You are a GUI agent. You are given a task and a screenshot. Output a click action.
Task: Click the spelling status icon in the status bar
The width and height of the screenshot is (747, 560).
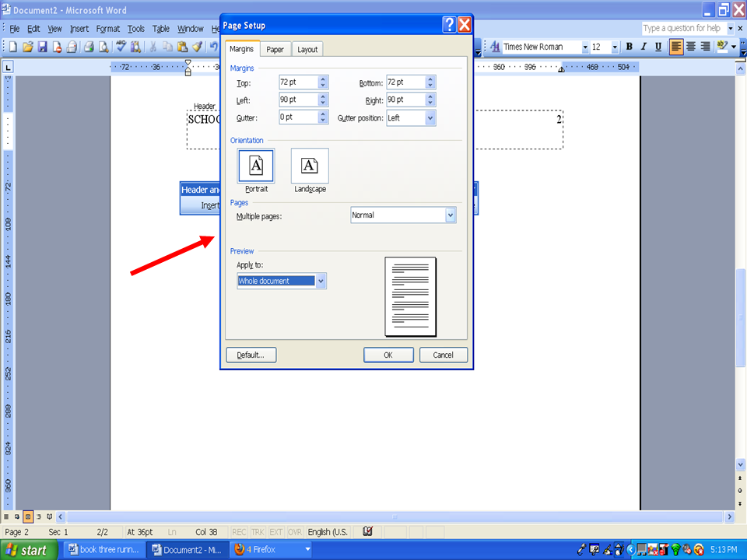[x=367, y=531]
